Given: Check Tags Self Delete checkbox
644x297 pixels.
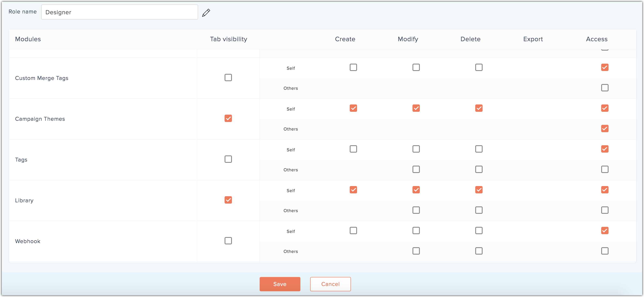Looking at the screenshot, I should coord(479,149).
